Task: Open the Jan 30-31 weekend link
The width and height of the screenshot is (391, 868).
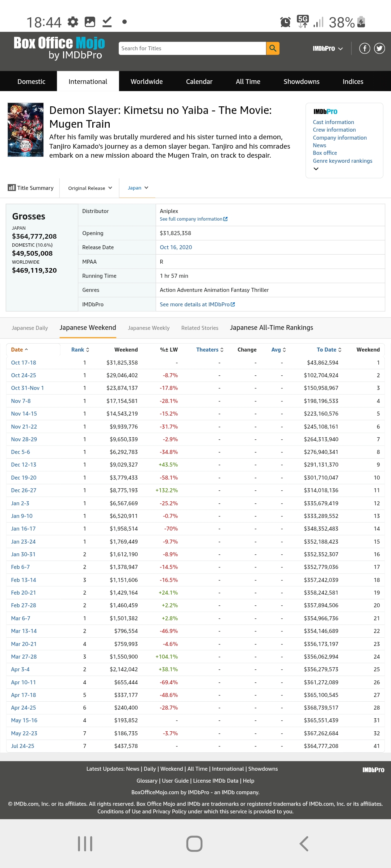Action: click(23, 554)
